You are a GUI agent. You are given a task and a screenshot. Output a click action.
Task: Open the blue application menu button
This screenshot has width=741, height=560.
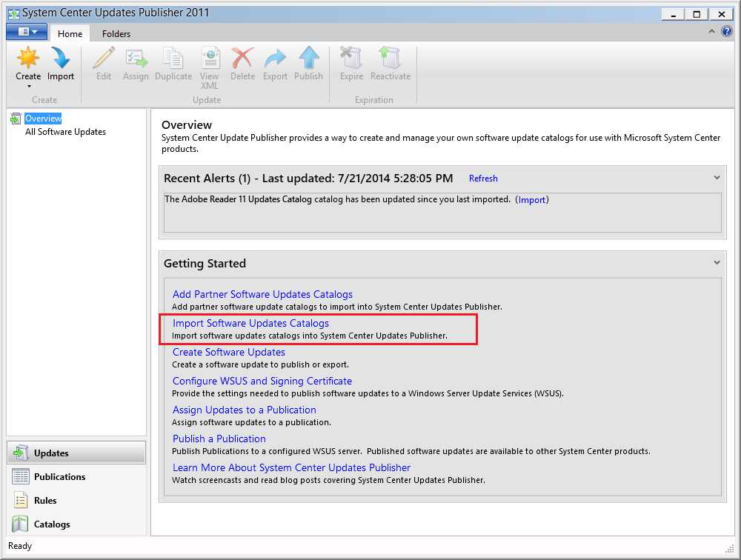tap(27, 32)
